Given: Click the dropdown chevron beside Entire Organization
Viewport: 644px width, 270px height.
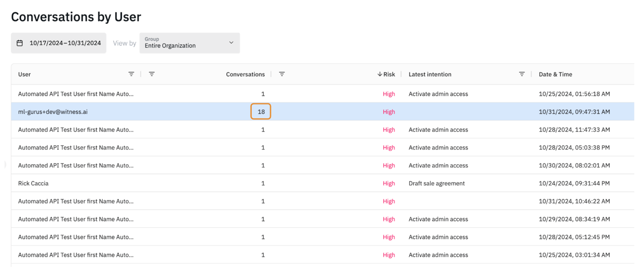Looking at the screenshot, I should [231, 43].
